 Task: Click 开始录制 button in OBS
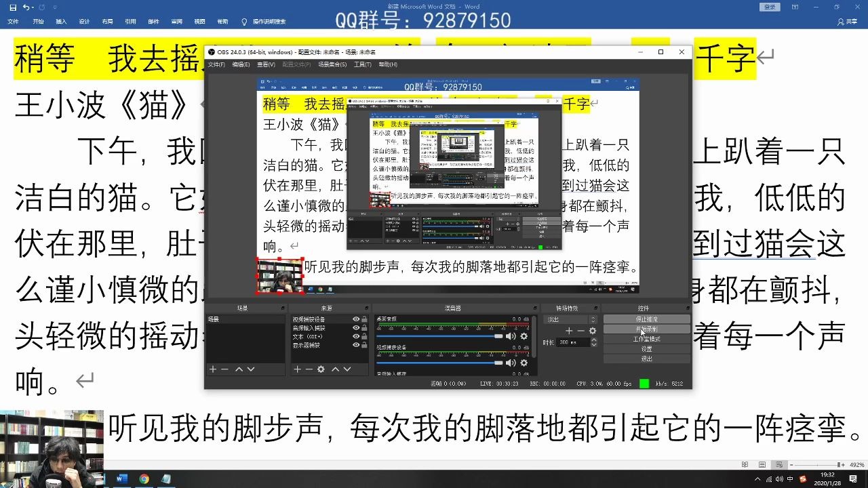point(646,329)
